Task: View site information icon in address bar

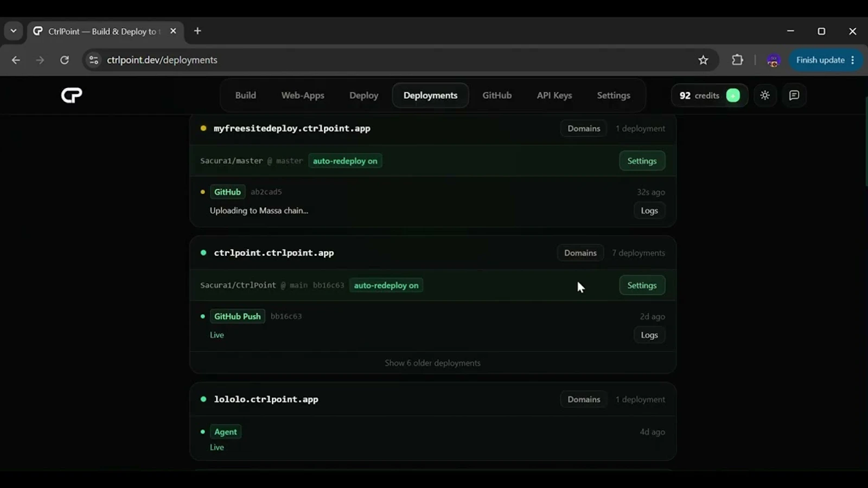Action: (x=94, y=60)
